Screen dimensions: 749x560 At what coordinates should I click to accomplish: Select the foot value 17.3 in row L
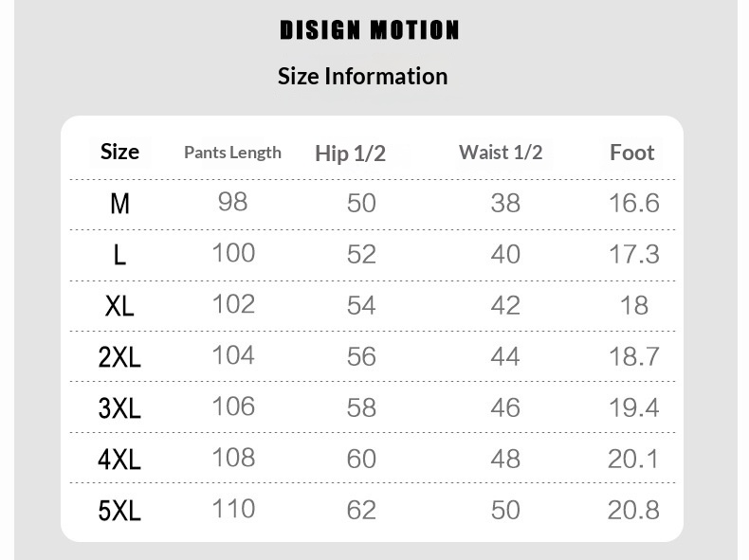coord(633,254)
